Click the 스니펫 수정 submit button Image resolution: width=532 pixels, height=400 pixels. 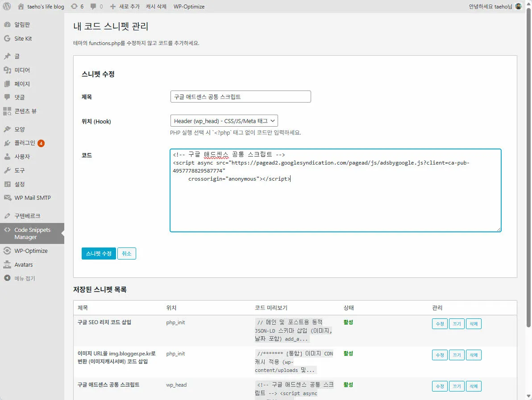tap(99, 253)
